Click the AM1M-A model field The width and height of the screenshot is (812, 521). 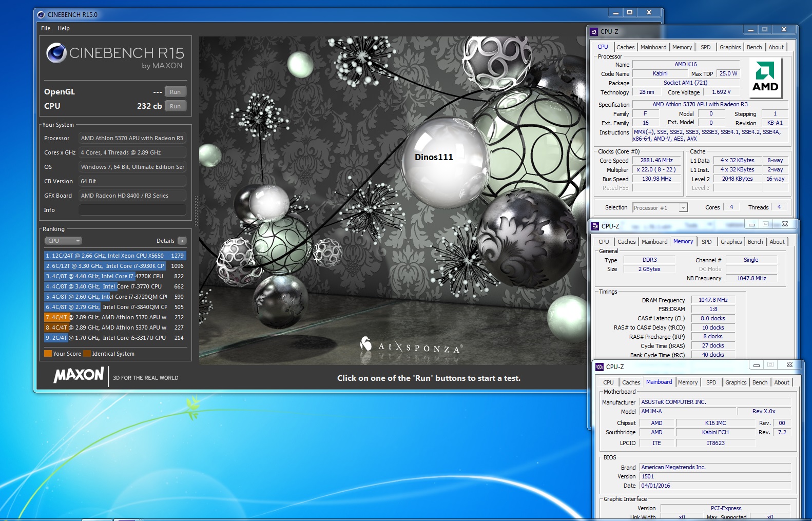click(x=688, y=411)
